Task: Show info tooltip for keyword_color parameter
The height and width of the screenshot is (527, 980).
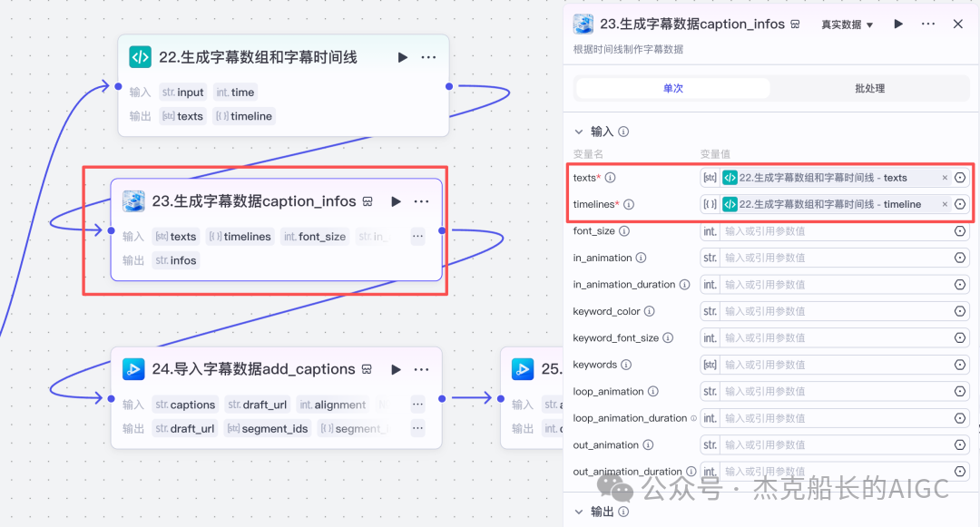Action: tap(650, 311)
